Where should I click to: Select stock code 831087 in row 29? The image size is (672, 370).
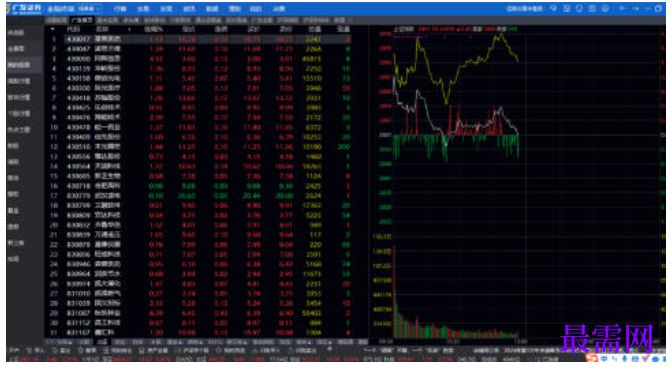tap(78, 313)
